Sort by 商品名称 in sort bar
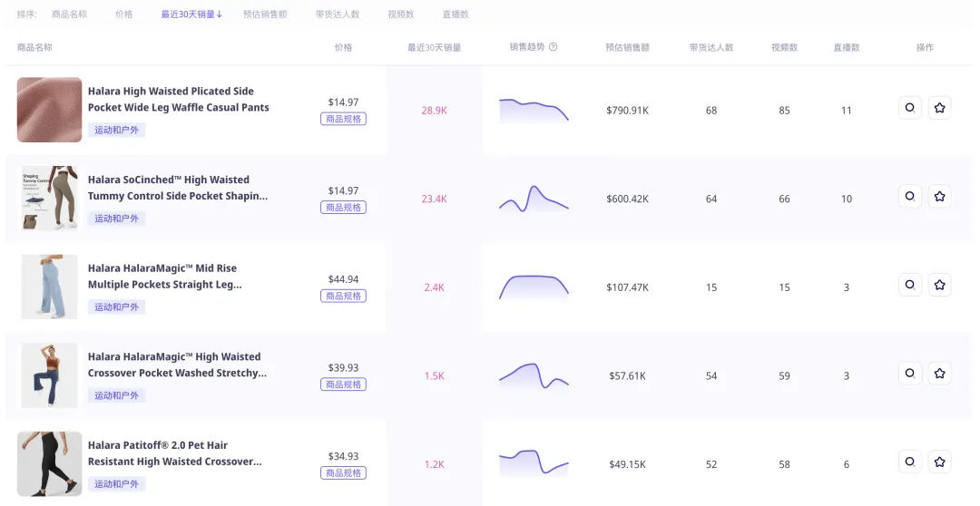Viewport: 980px width, 506px height. pos(69,15)
